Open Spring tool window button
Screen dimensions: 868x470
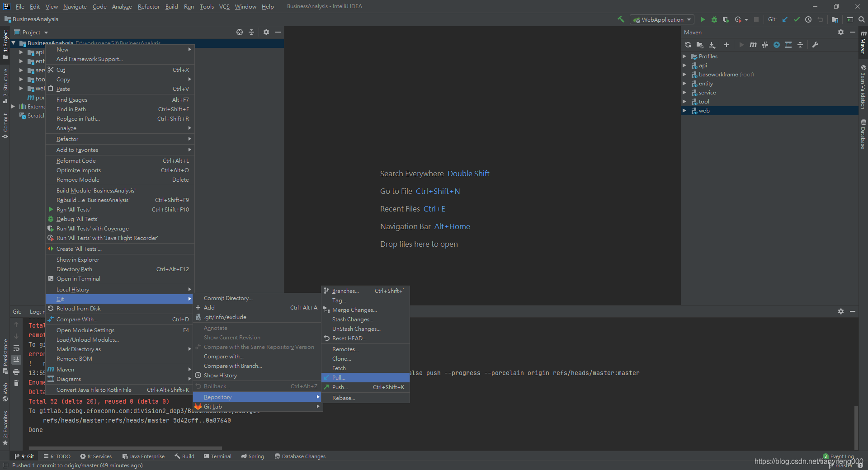click(252, 456)
